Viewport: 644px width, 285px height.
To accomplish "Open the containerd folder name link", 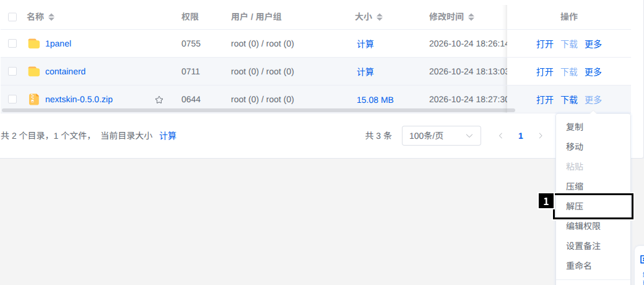I will (65, 71).
